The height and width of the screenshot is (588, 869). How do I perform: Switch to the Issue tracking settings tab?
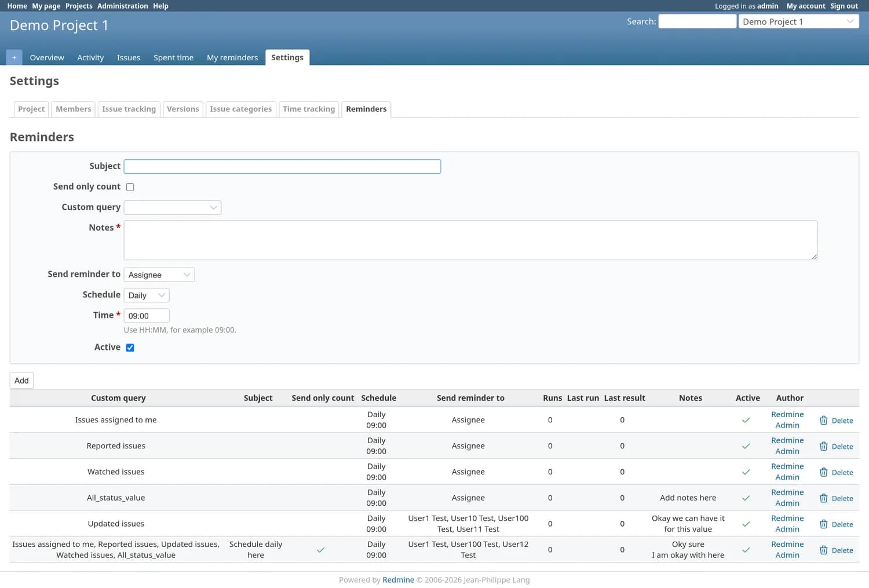129,109
